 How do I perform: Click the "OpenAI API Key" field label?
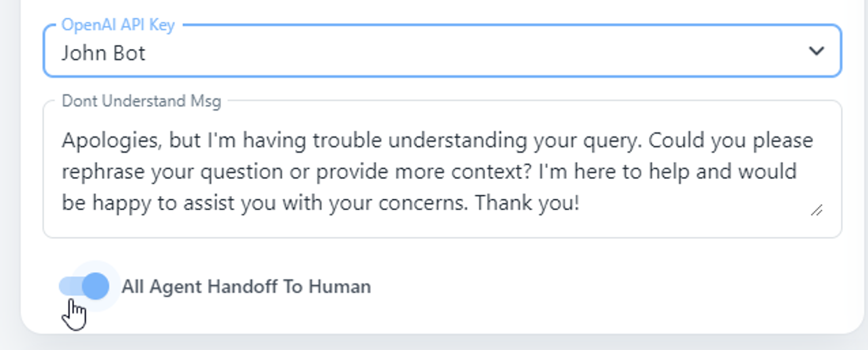[x=118, y=25]
